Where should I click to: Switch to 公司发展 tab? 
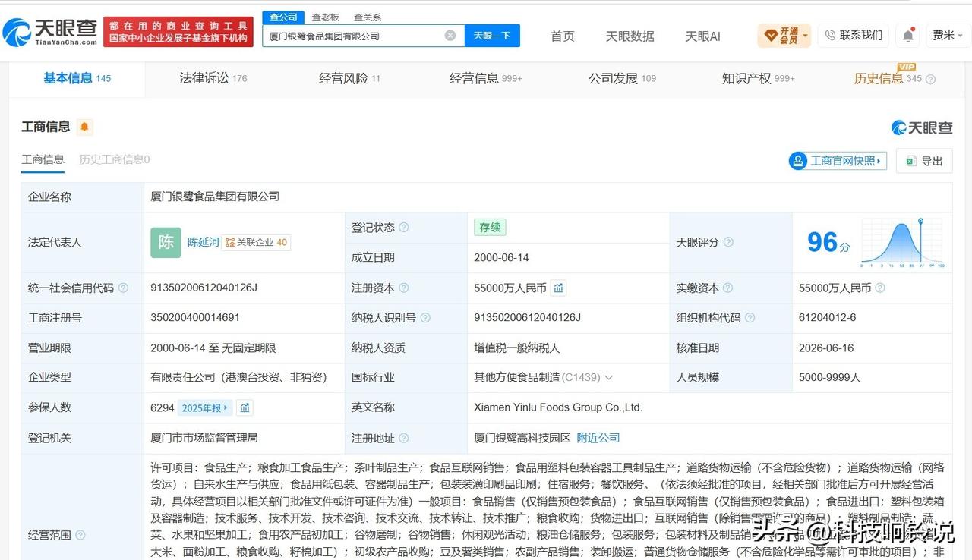point(622,78)
